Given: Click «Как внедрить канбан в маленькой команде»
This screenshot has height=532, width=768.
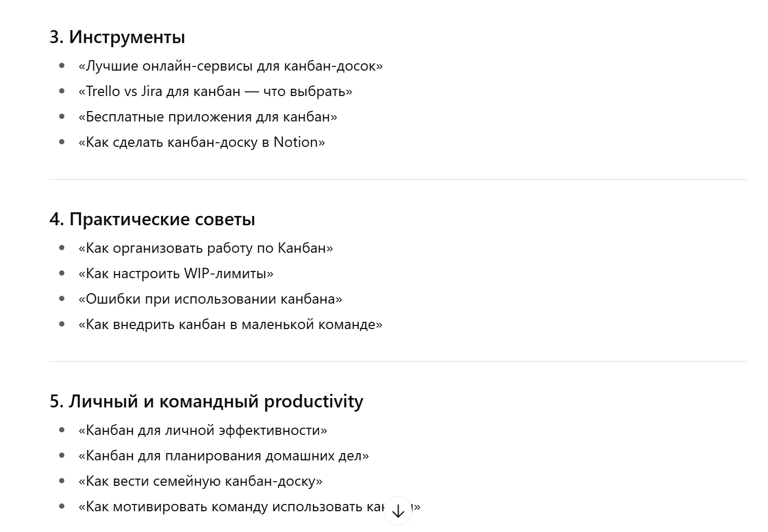Looking at the screenshot, I should pyautogui.click(x=230, y=324).
